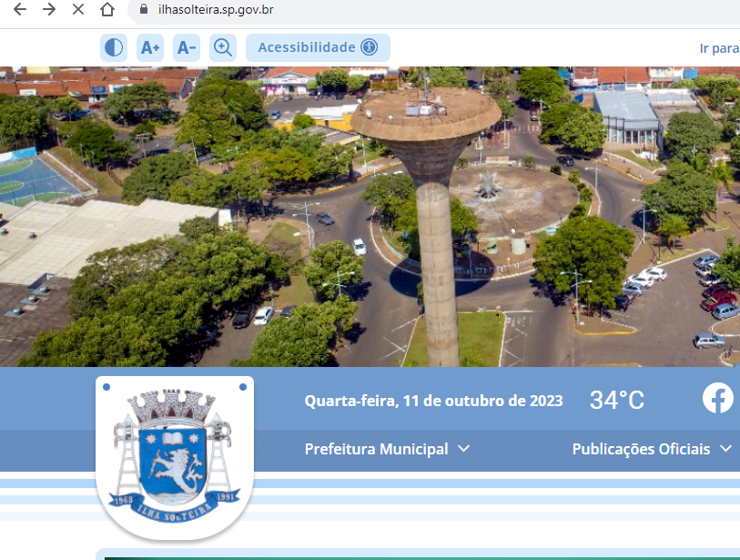The height and width of the screenshot is (560, 740).
Task: Expand the chevron beside Publicações Oficiais
Action: point(725,449)
